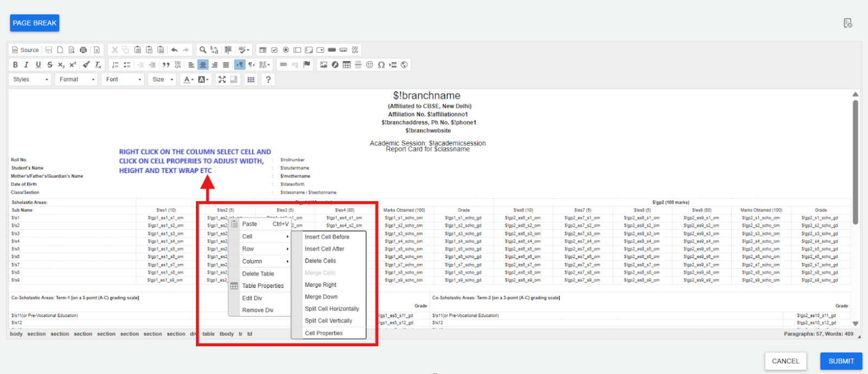Open the text color picker

(188, 79)
